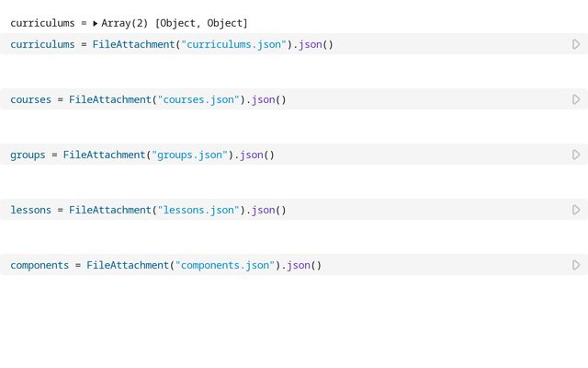Run the curriculums FileAttachment cell
The width and height of the screenshot is (588, 368).
[576, 44]
